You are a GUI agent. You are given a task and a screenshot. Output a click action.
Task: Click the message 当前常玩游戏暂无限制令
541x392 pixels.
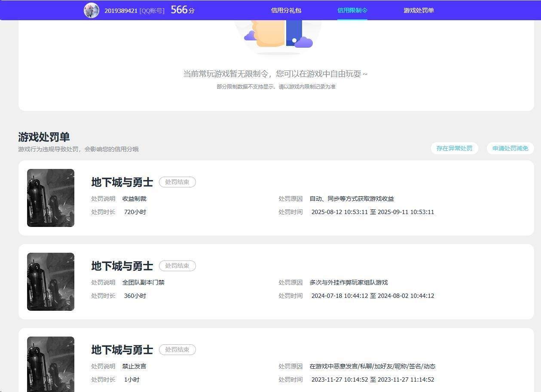[x=275, y=73]
